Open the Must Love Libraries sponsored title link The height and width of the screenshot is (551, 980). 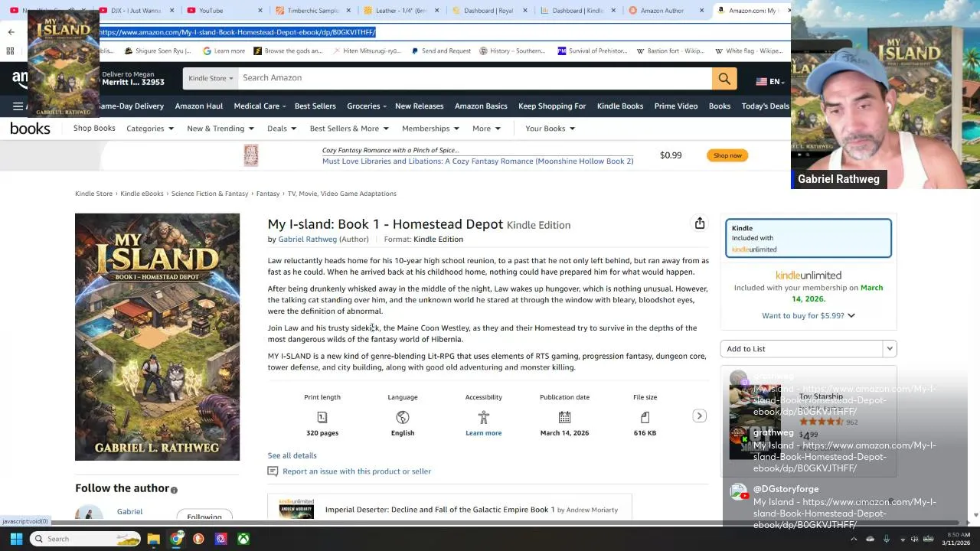click(x=478, y=161)
